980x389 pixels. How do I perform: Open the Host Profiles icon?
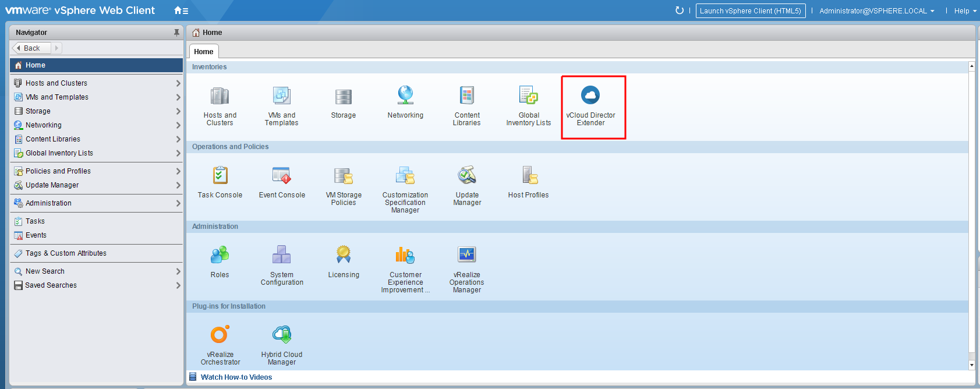[x=529, y=175]
